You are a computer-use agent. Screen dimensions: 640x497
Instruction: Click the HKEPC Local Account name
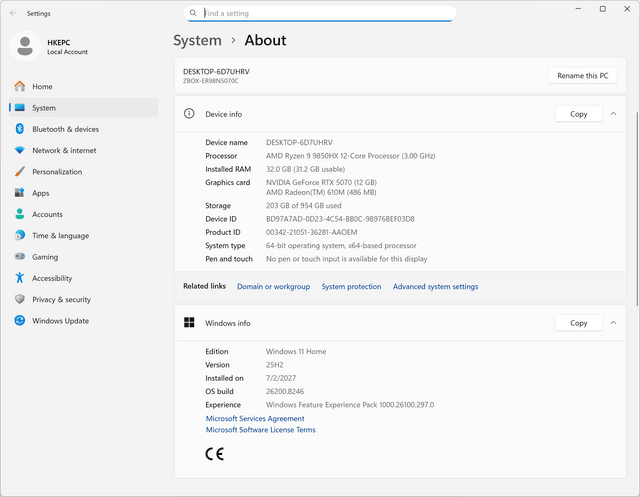[67, 47]
